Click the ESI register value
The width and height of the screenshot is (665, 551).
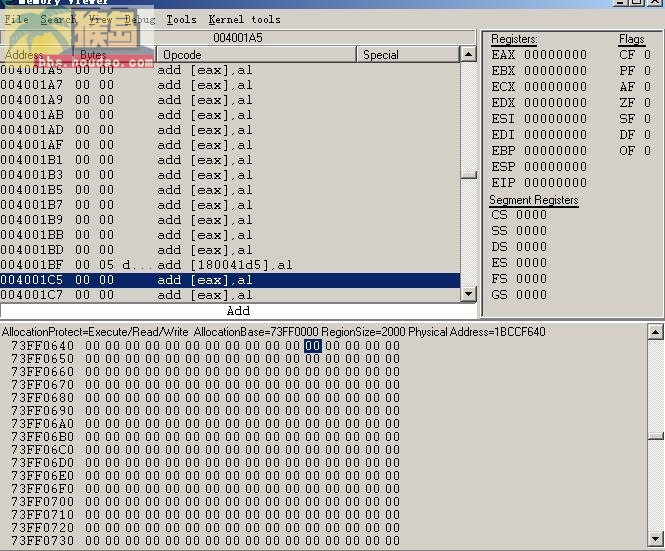point(555,119)
